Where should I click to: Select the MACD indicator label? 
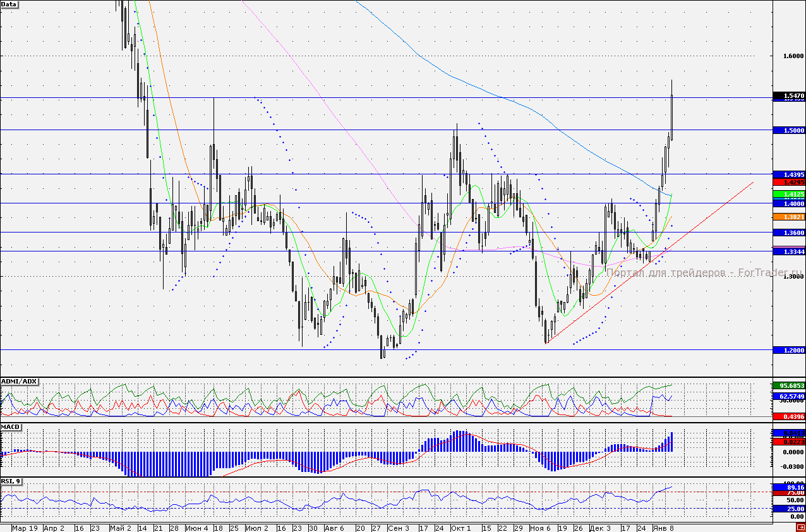[11, 428]
